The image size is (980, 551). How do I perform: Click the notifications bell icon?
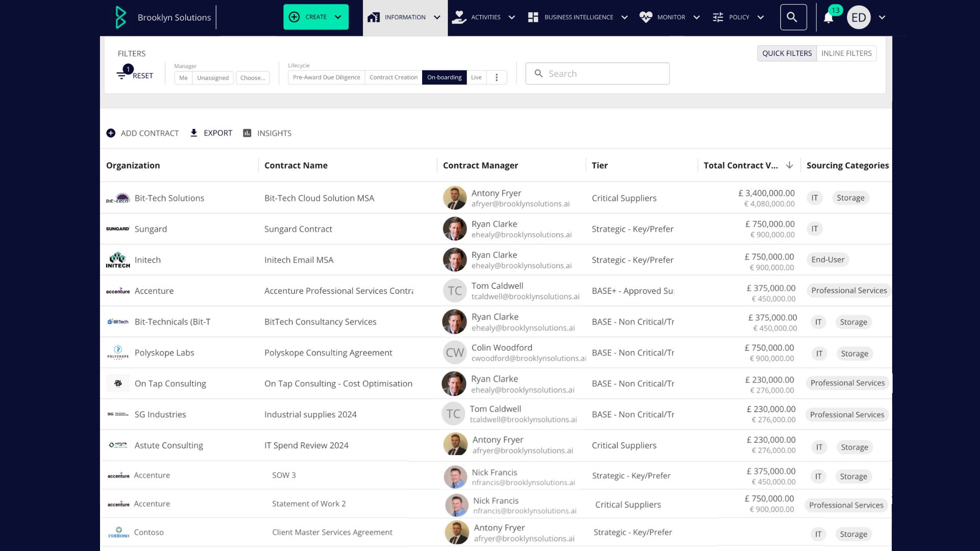point(827,17)
